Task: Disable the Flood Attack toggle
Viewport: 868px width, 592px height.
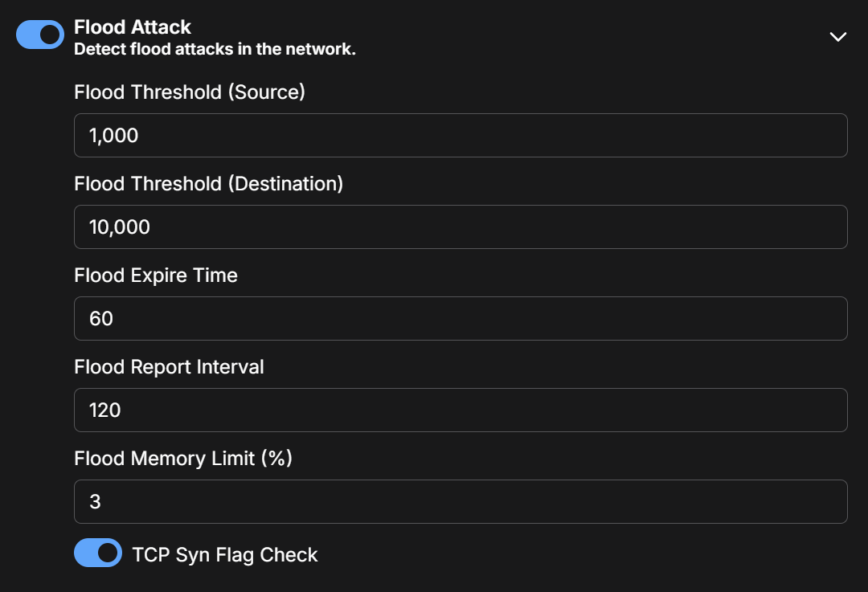Action: coord(40,35)
